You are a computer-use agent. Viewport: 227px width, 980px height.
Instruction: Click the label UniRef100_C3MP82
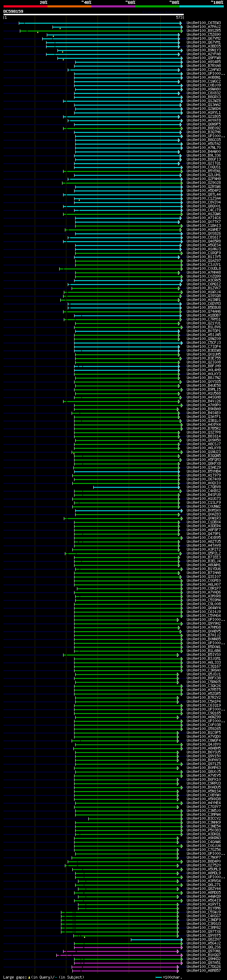click(203, 928)
